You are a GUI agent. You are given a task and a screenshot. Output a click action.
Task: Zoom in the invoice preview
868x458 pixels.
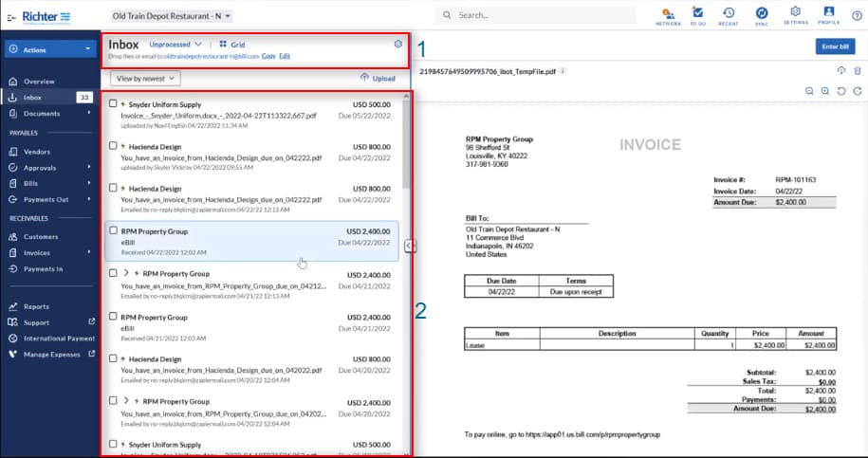click(825, 91)
